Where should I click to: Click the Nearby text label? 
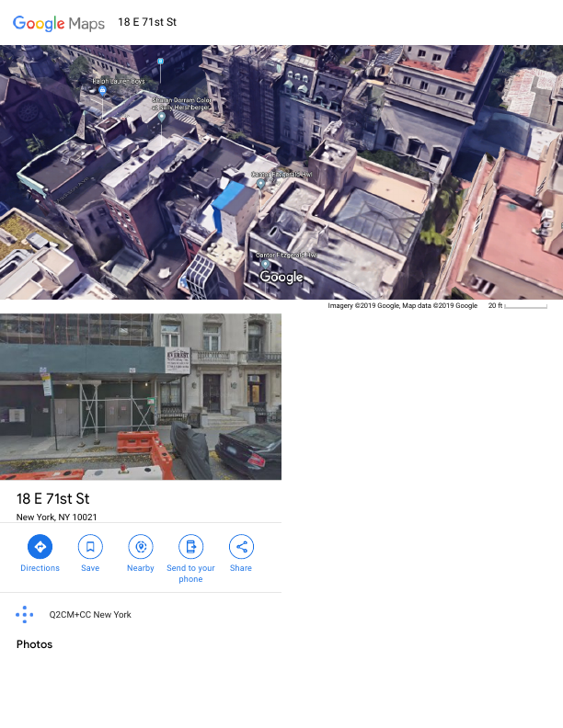140,568
